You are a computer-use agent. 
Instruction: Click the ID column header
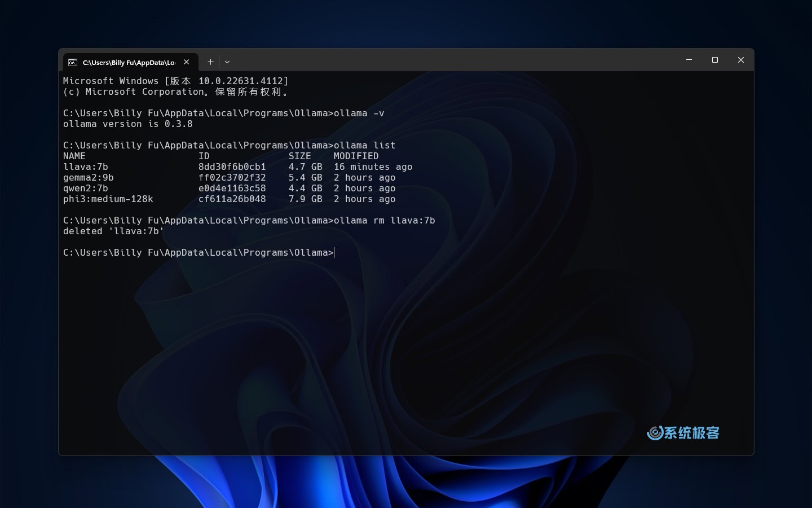(x=204, y=156)
